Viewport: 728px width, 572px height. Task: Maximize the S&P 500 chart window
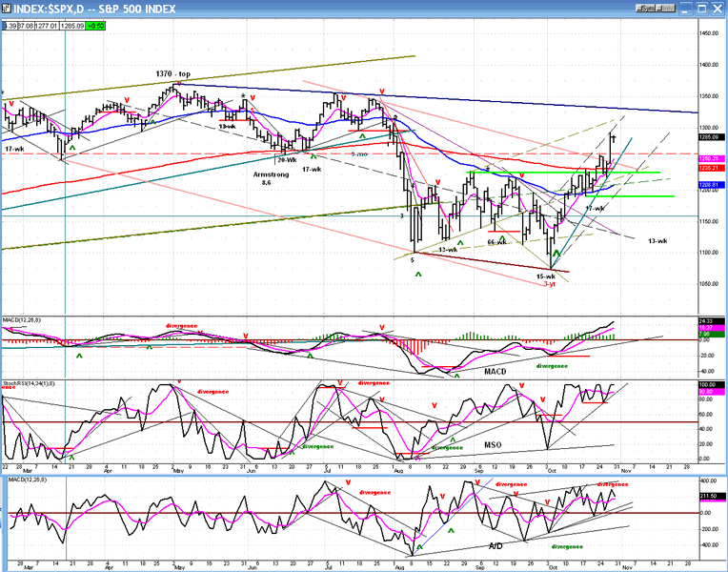(701, 9)
